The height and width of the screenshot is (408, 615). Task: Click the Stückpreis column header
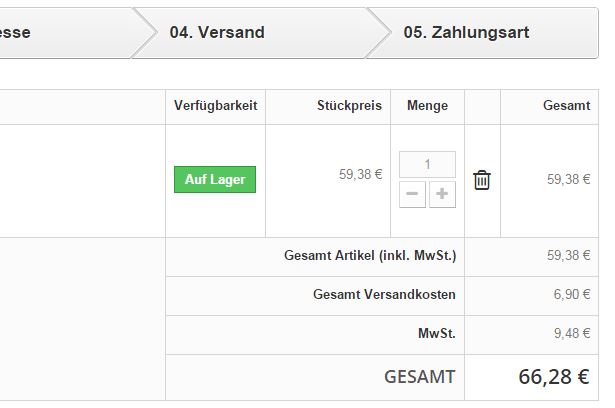point(350,106)
